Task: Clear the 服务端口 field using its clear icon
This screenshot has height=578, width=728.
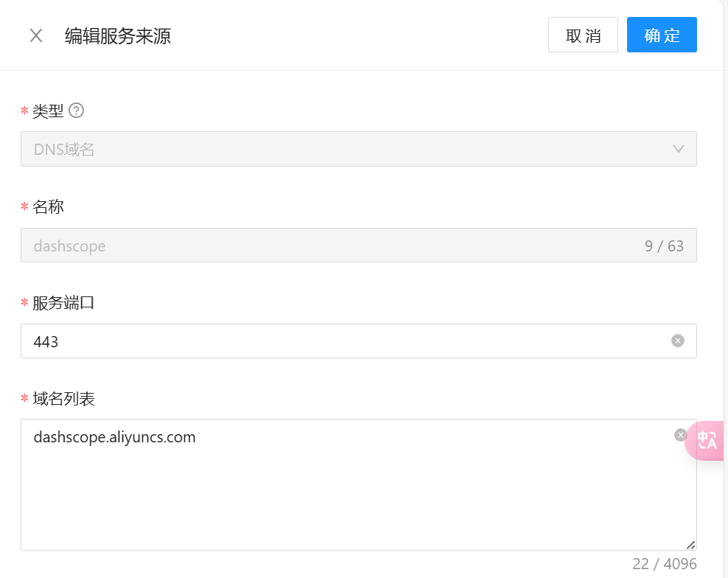Action: pos(677,341)
